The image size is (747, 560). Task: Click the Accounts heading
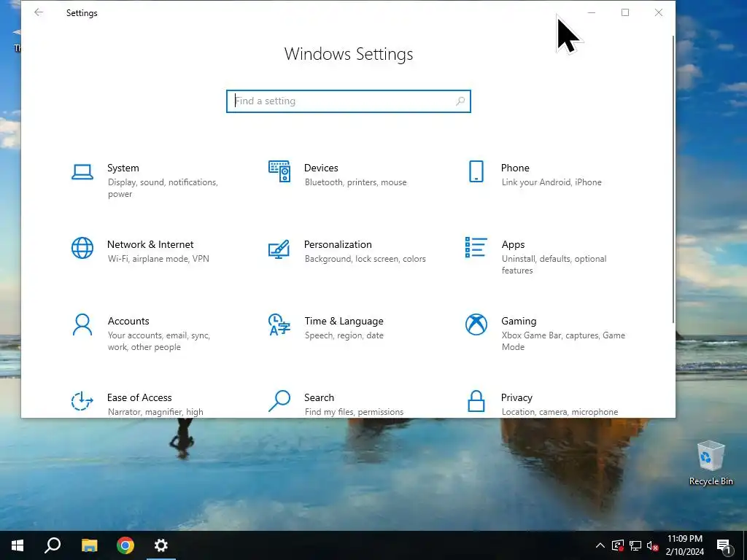[x=128, y=321]
